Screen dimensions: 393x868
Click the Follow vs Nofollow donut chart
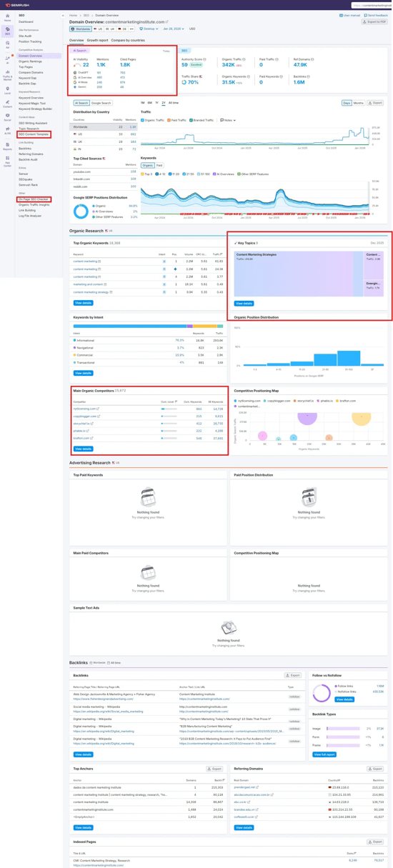tap(322, 692)
